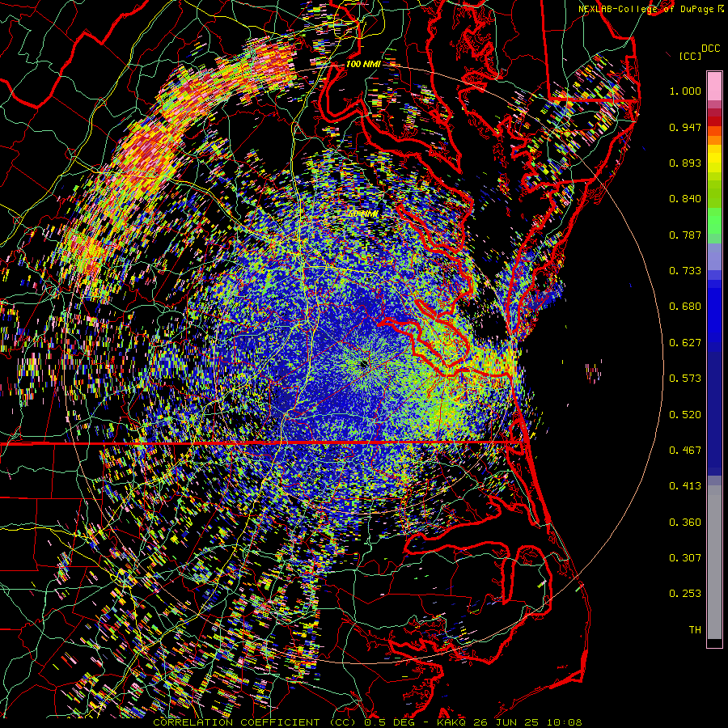The image size is (728, 728).
Task: Click the "CORRELATION COEFFICIENT" bottom caption
Action: click(236, 722)
